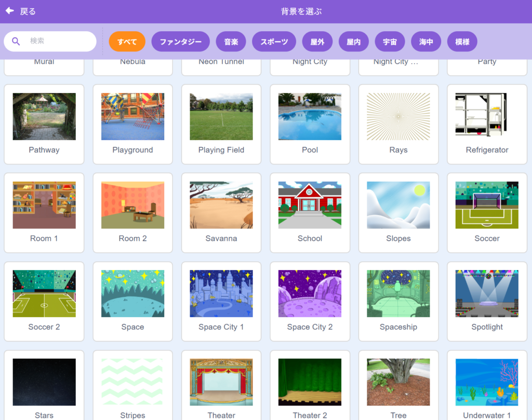Viewport: 532px width, 420px height.
Task: Choose the Rays backdrop
Action: pyautogui.click(x=398, y=117)
